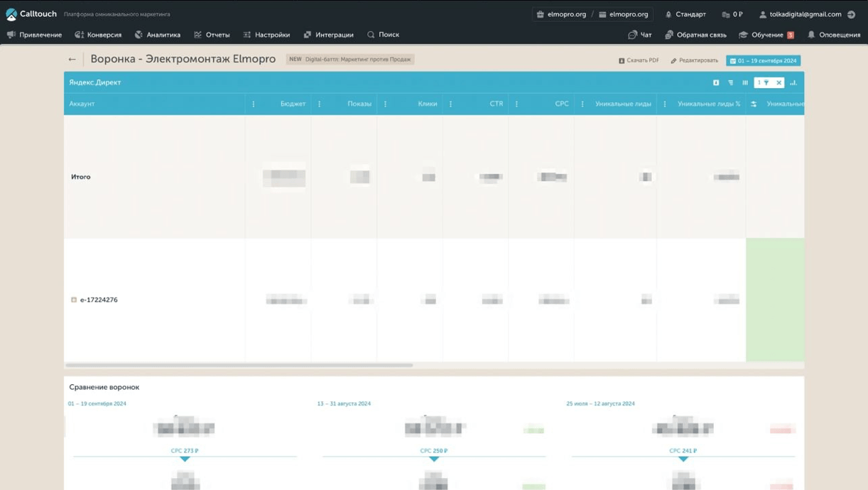This screenshot has height=490, width=868.
Task: Click the Calltouch logo
Action: [x=31, y=13]
